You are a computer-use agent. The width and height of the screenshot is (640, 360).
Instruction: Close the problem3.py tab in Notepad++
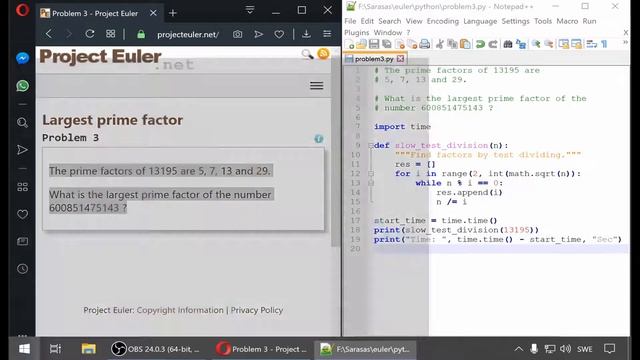[x=400, y=59]
